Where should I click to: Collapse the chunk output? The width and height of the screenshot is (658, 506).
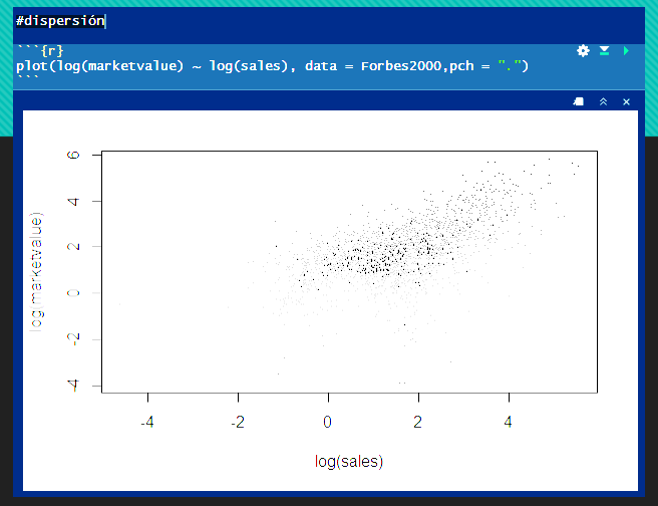(603, 102)
